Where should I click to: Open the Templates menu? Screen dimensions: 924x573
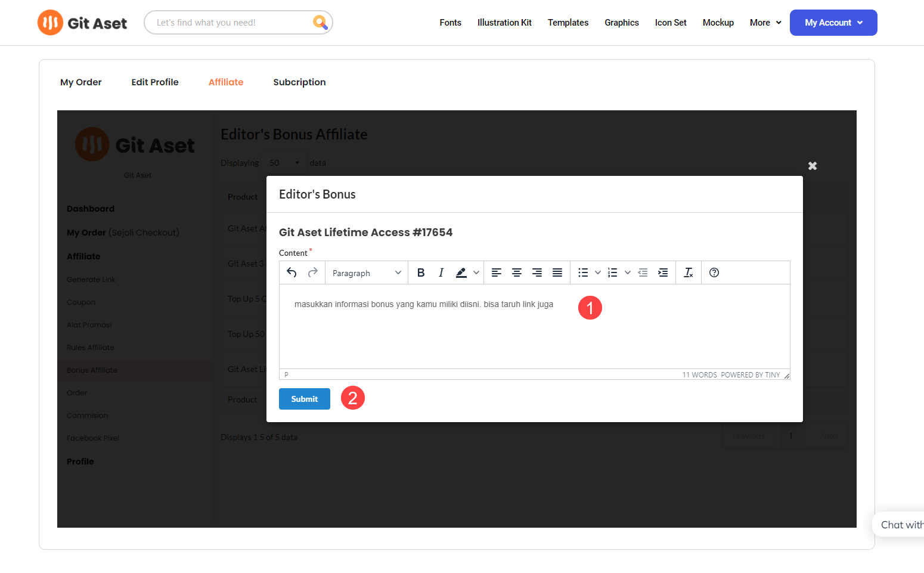click(x=568, y=23)
